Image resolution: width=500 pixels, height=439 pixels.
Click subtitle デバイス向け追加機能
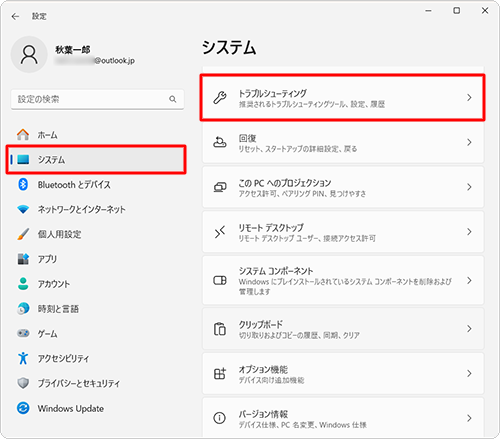pyautogui.click(x=271, y=380)
